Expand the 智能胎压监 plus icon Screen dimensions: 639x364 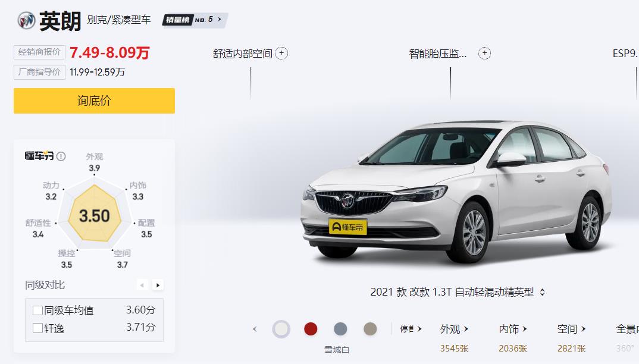[484, 53]
